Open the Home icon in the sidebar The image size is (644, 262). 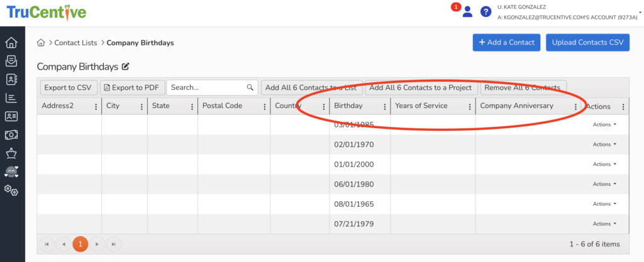pyautogui.click(x=11, y=43)
